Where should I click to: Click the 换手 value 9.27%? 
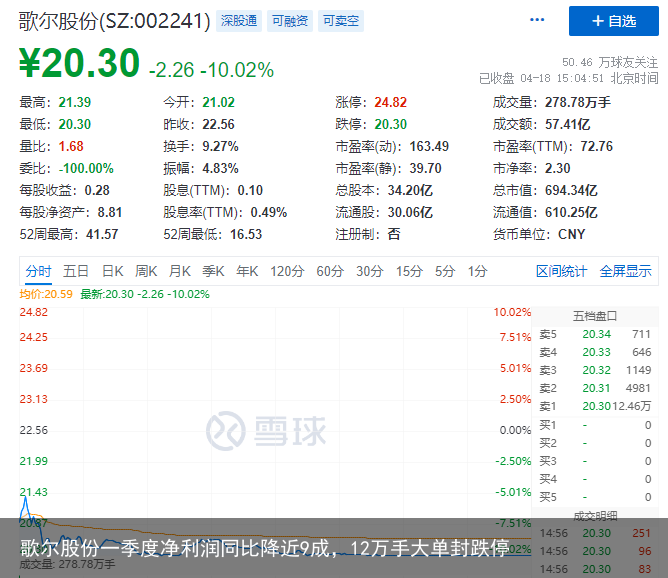tap(220, 147)
